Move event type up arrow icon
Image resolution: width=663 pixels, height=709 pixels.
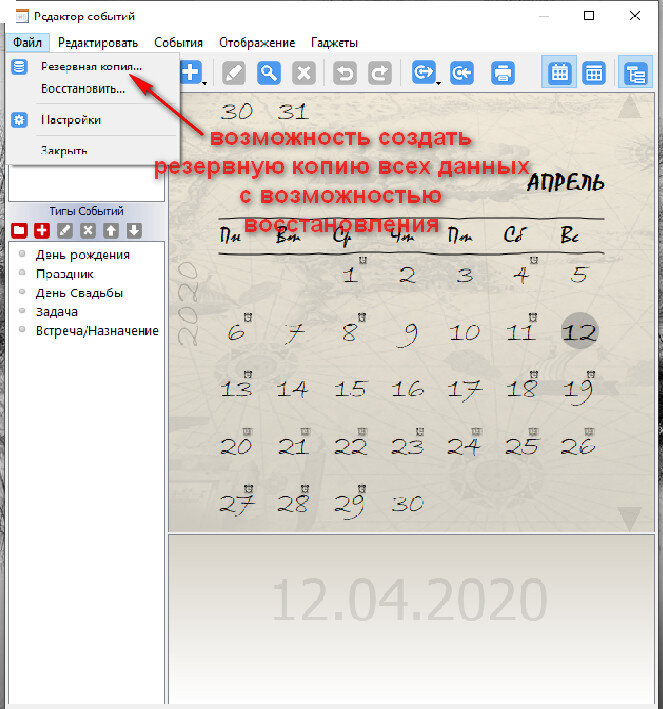[111, 231]
